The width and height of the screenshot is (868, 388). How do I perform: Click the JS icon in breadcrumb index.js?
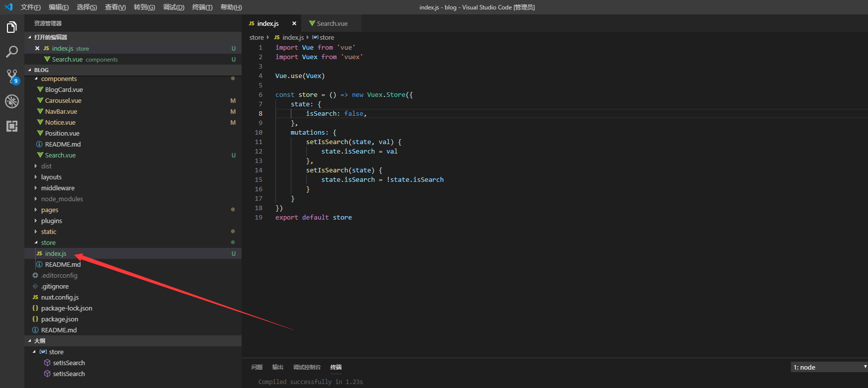[277, 37]
